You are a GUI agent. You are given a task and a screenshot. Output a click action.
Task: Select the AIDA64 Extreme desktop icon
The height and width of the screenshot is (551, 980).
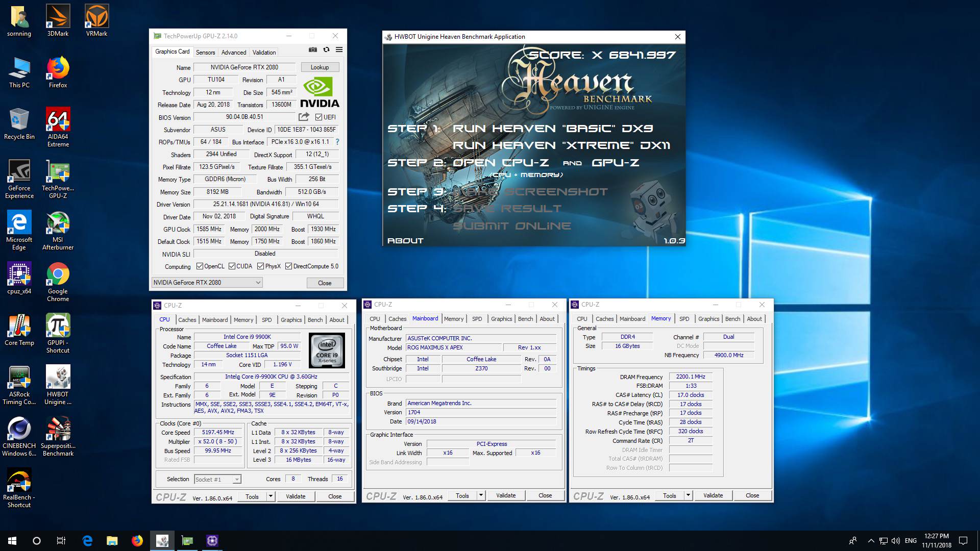58,128
